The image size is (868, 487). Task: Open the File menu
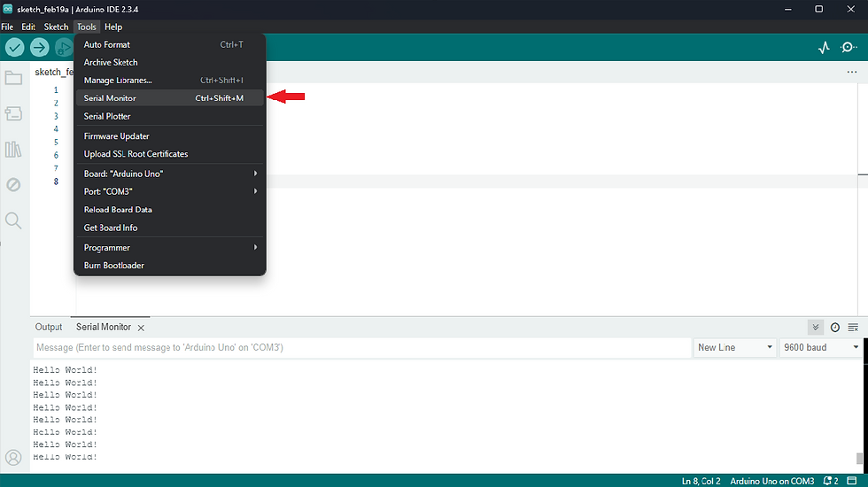(7, 27)
